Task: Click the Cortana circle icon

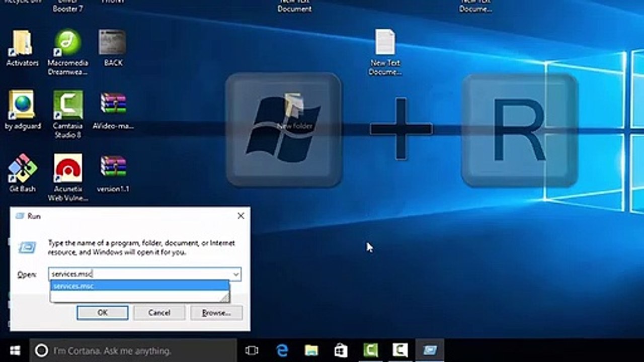Action: click(42, 350)
